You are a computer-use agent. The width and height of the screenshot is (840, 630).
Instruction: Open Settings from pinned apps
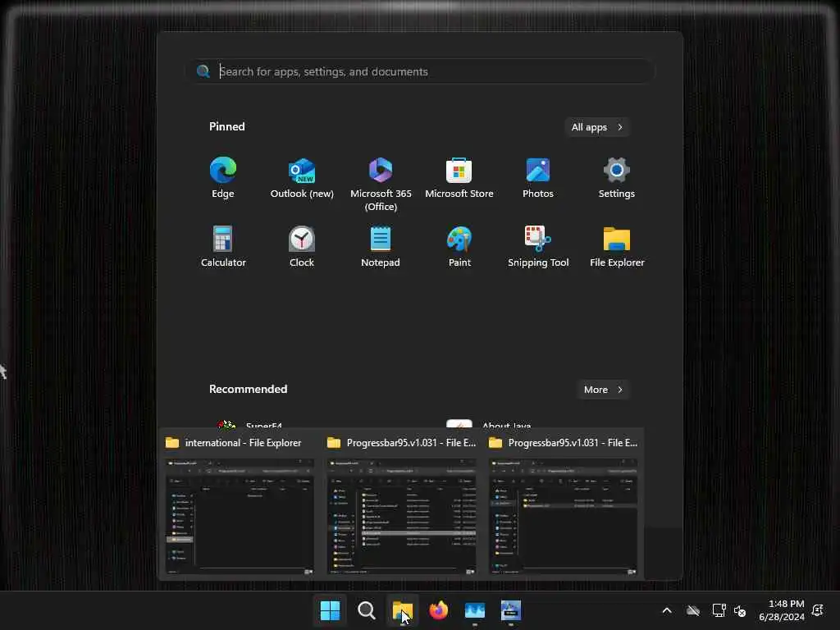point(617,178)
